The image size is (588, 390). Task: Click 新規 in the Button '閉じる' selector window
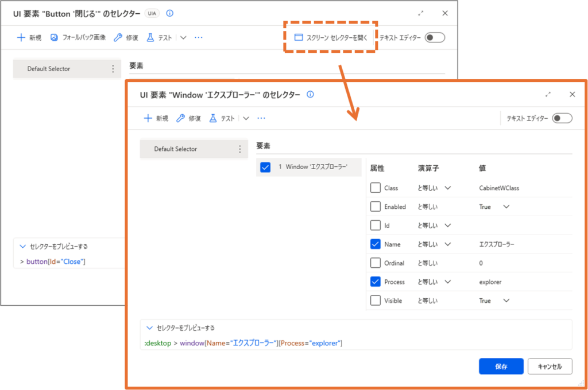pyautogui.click(x=29, y=37)
